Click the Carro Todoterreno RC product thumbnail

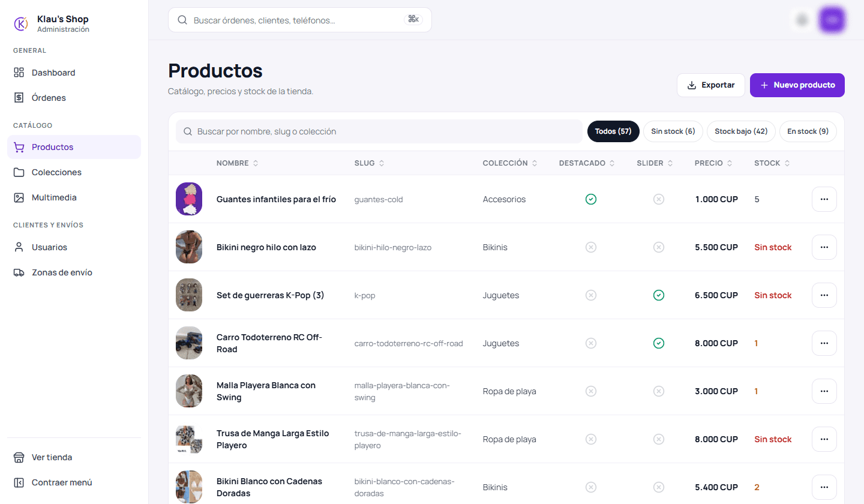point(189,343)
